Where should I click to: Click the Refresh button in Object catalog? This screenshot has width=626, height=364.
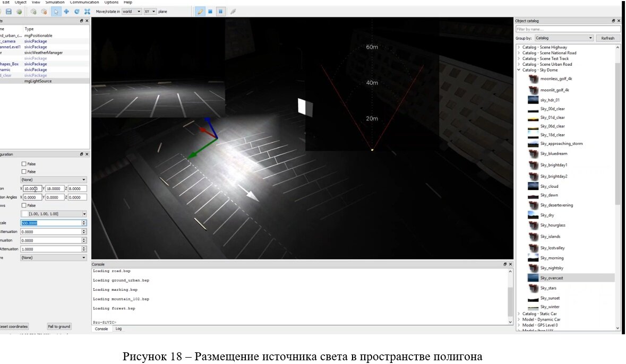click(x=607, y=38)
